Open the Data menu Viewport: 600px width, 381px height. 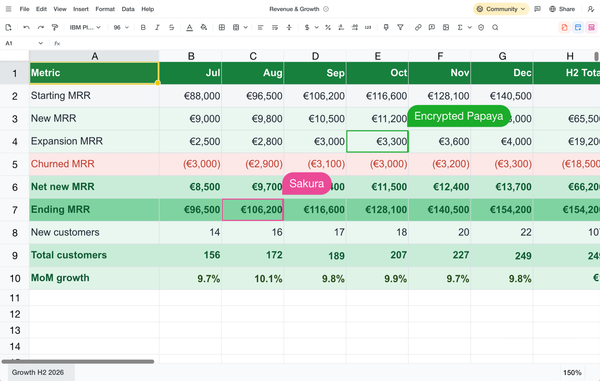[128, 9]
